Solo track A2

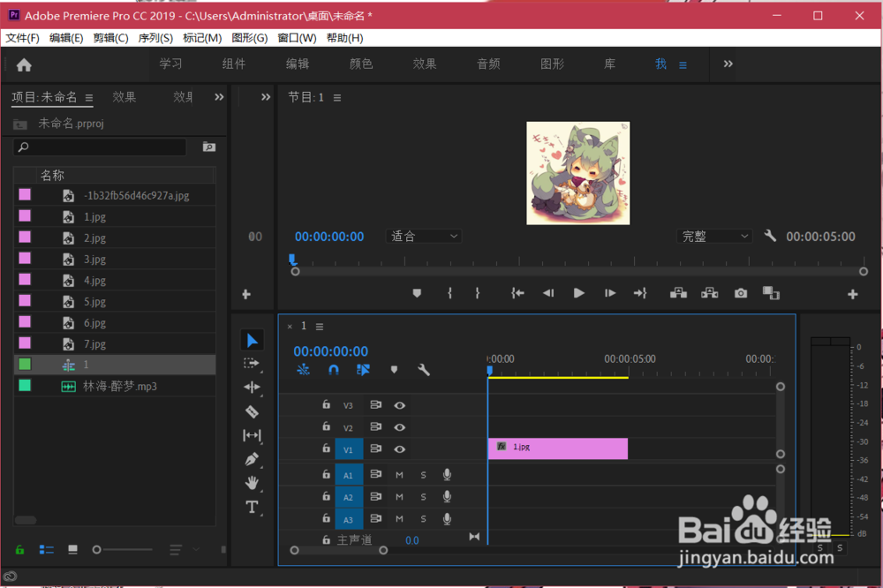pos(423,497)
